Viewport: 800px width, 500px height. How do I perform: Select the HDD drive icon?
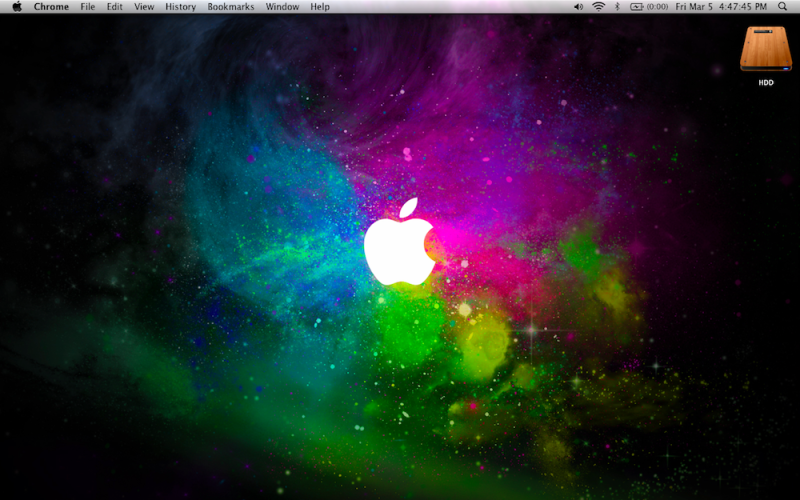[x=765, y=49]
